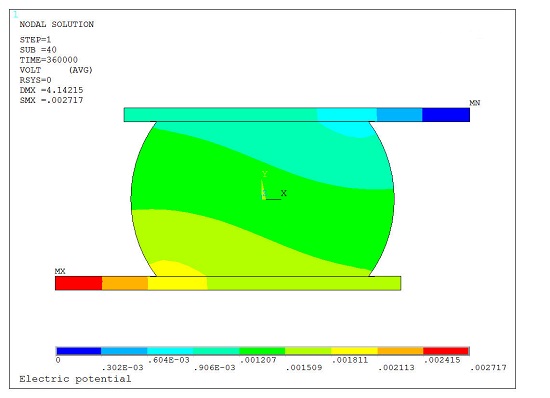Click the 'MN' minimum marker label

pyautogui.click(x=475, y=103)
